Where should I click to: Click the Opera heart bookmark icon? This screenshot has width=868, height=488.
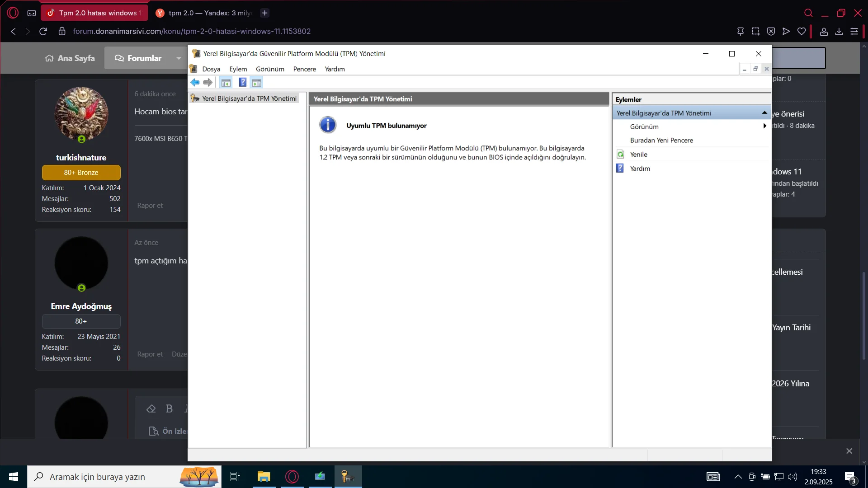point(802,31)
